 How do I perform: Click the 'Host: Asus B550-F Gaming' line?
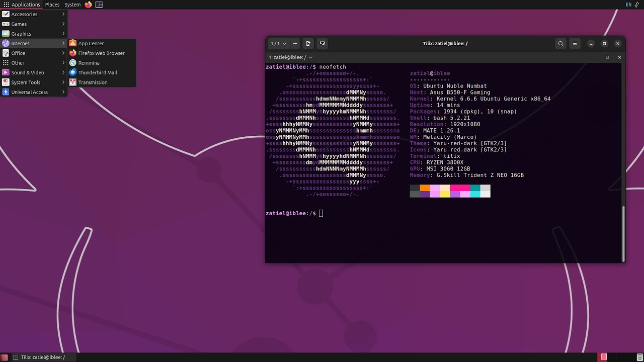pos(450,93)
